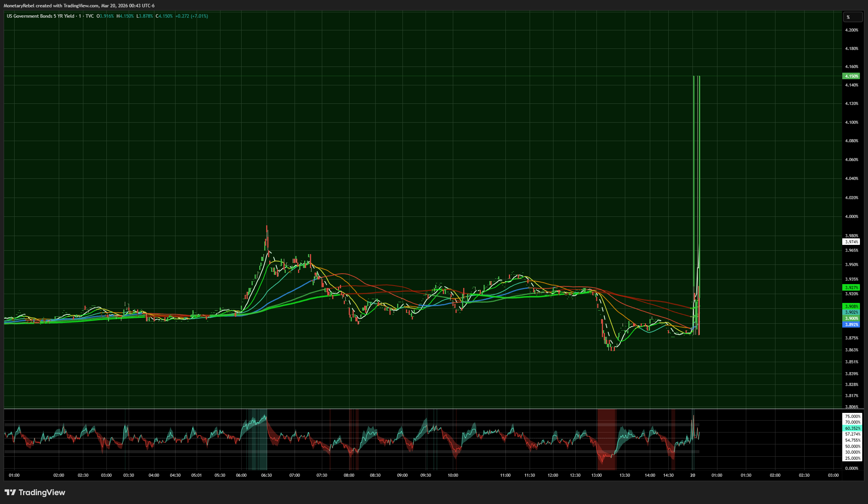The image size is (868, 504).
Task: Click the green 3.927% moving average tag
Action: click(x=851, y=288)
